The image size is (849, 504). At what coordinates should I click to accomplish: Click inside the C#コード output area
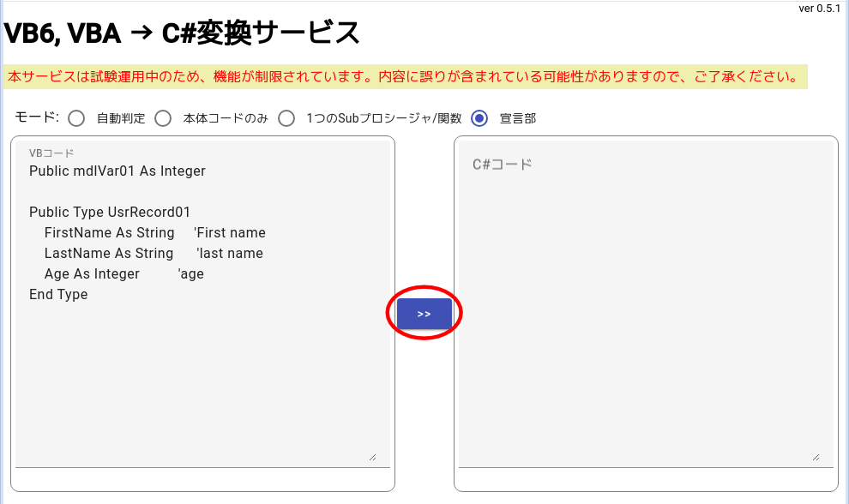646,303
